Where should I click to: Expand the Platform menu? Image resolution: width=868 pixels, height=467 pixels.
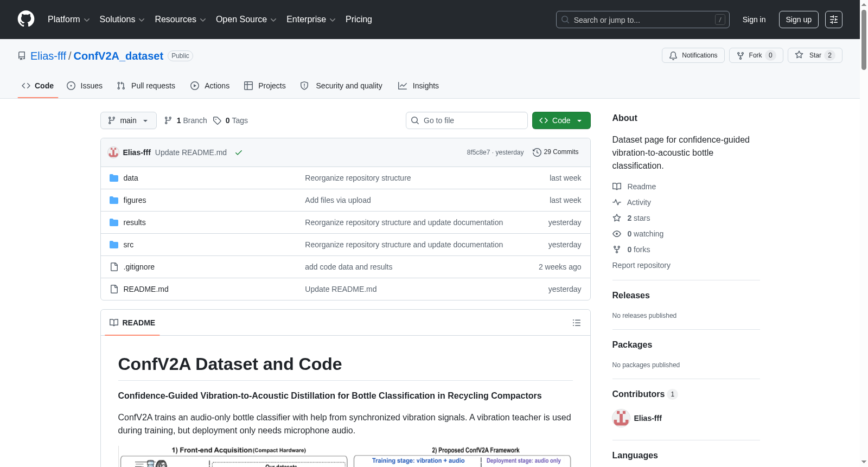point(68,20)
